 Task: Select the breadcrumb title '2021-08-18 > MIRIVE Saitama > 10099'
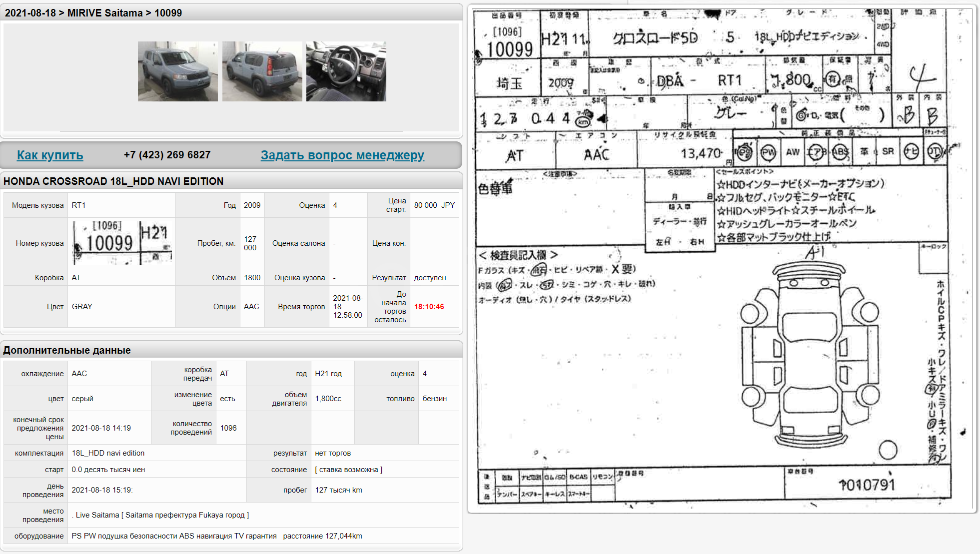tap(93, 13)
